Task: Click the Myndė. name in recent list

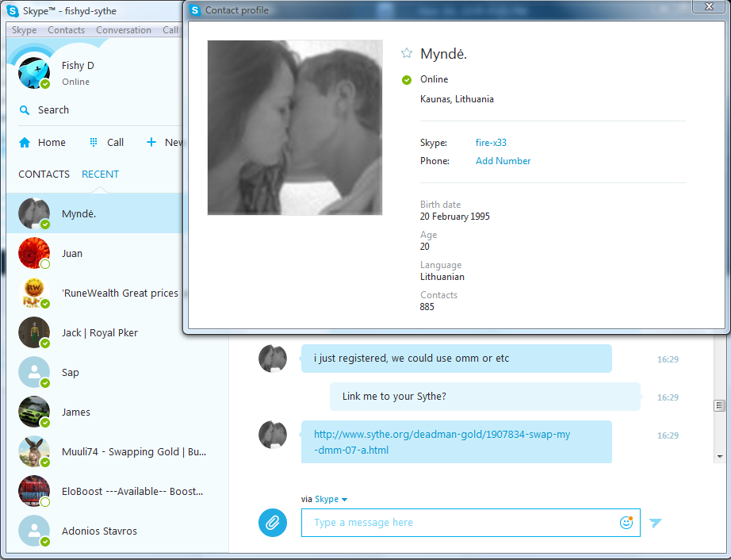Action: 78,213
